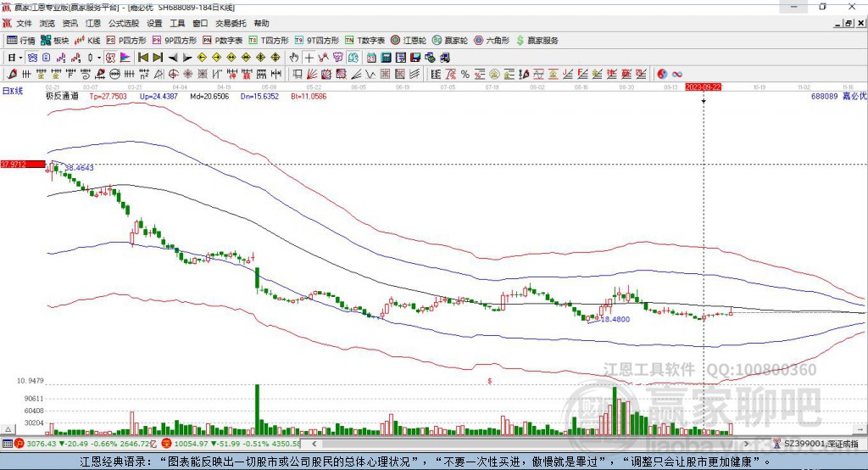The height and width of the screenshot is (470, 868).
Task: Open 赢家服务 service link
Action: [x=537, y=41]
